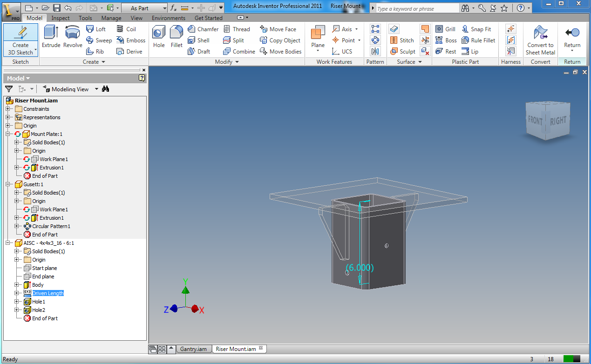The image size is (591, 364).
Task: Click the Derive tool
Action: [x=129, y=52]
